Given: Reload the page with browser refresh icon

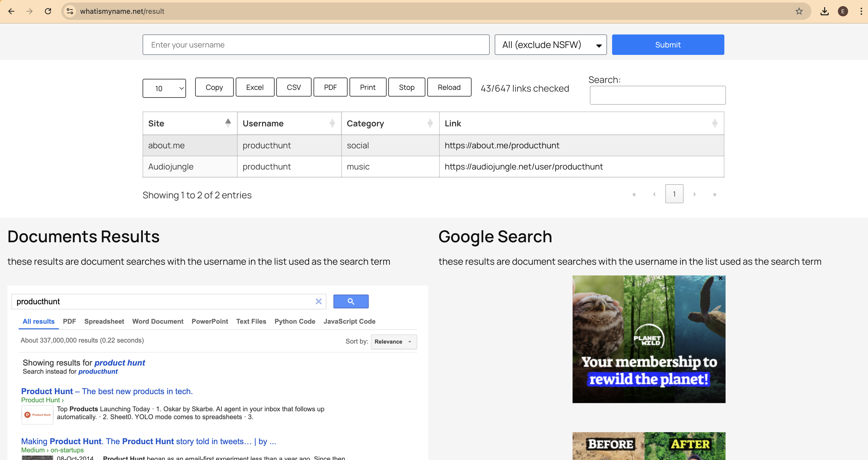Looking at the screenshot, I should [x=48, y=11].
